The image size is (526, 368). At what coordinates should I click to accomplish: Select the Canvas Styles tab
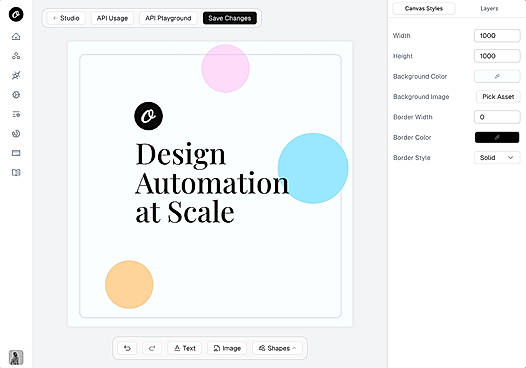click(x=424, y=8)
